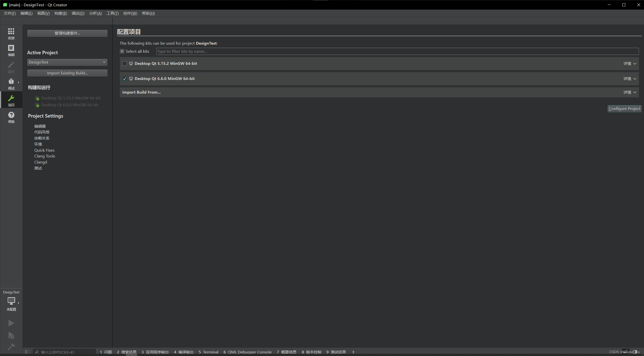The height and width of the screenshot is (356, 644).
Task: Open the 视图(V) menu
Action: click(x=43, y=13)
